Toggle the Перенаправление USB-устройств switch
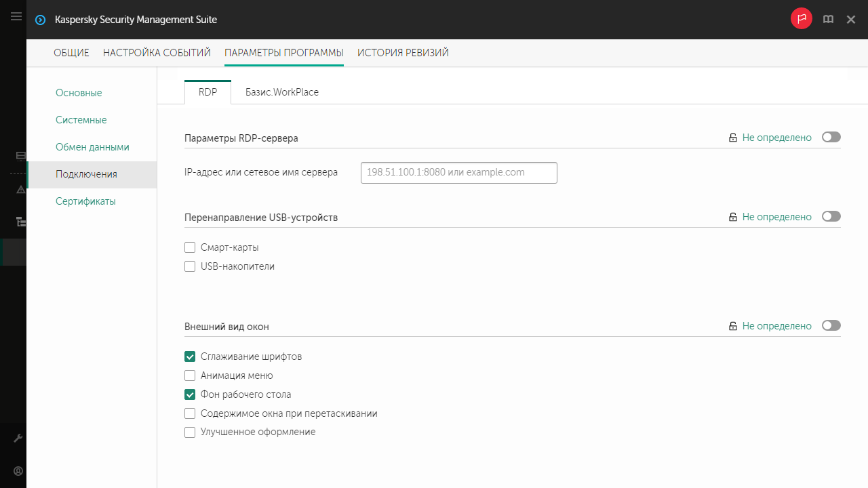 coord(831,217)
